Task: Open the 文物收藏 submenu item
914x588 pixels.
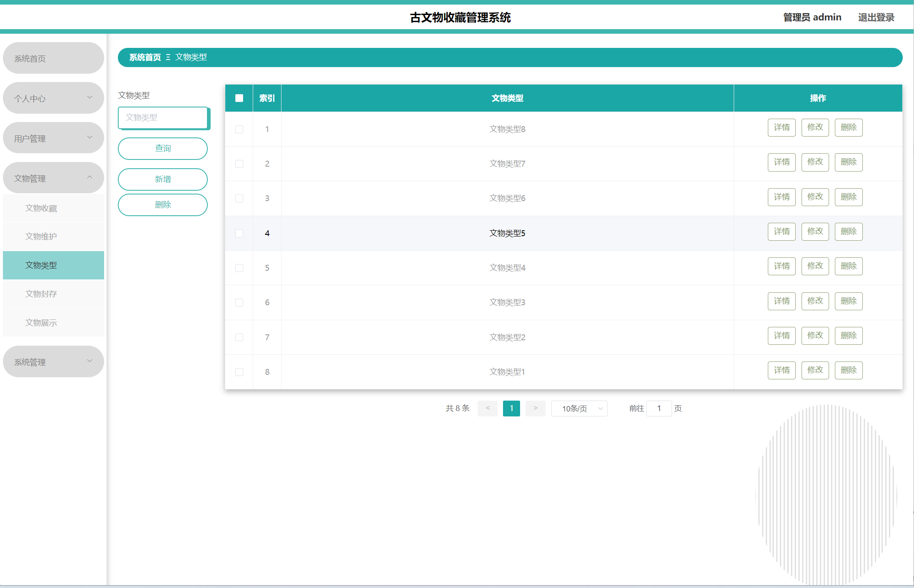Action: coord(41,208)
